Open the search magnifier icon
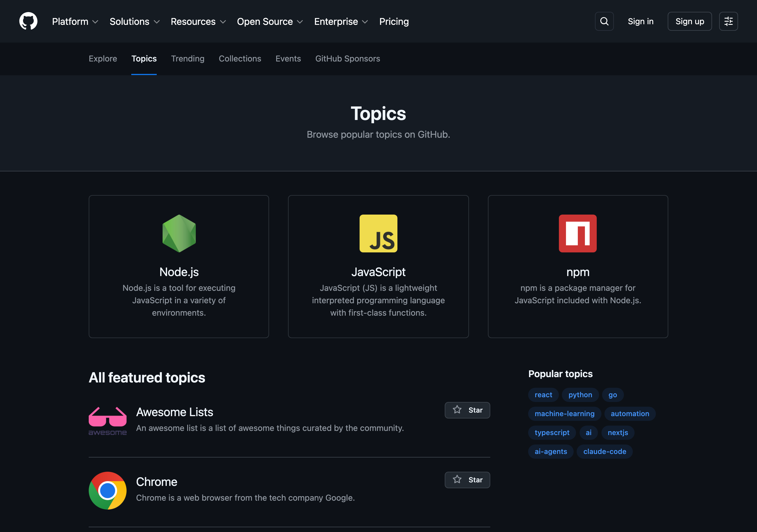The image size is (757, 532). (604, 21)
